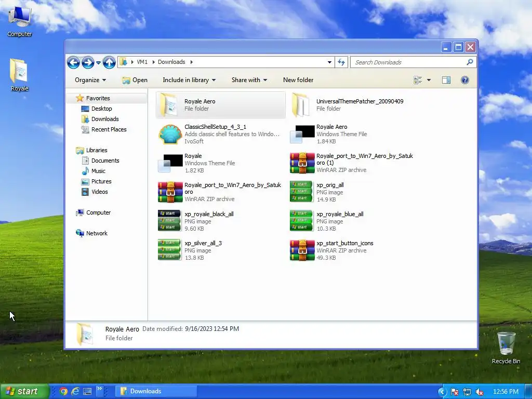The height and width of the screenshot is (399, 532).
Task: Click the Open toolbar button
Action: click(135, 80)
